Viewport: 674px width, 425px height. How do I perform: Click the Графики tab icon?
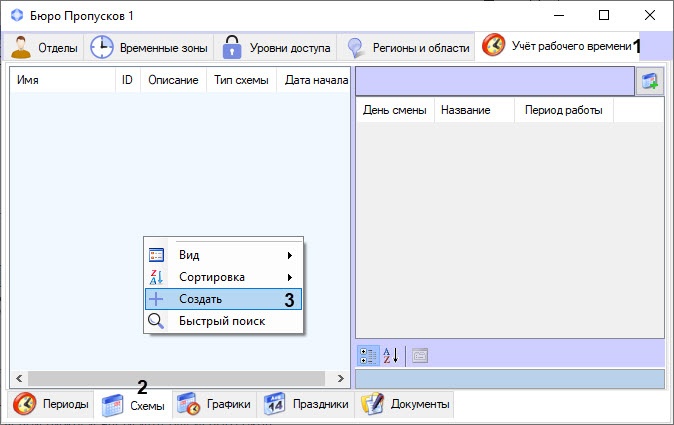tap(188, 404)
